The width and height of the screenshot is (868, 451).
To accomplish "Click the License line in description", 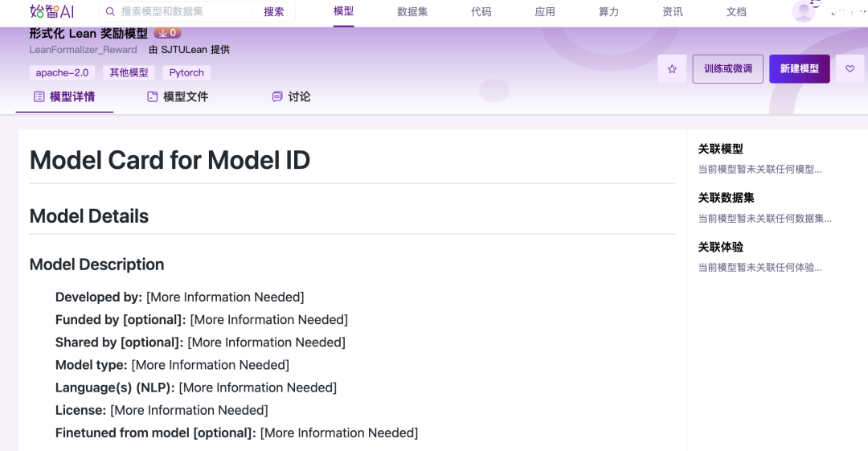I will coord(162,411).
